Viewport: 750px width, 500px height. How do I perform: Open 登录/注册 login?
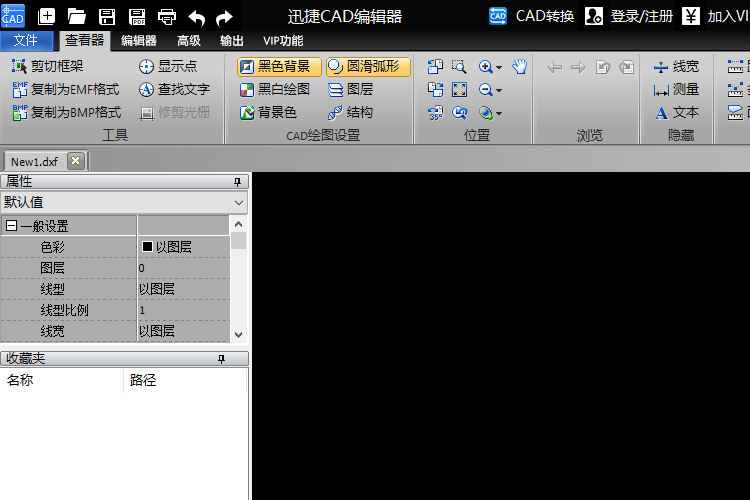629,16
